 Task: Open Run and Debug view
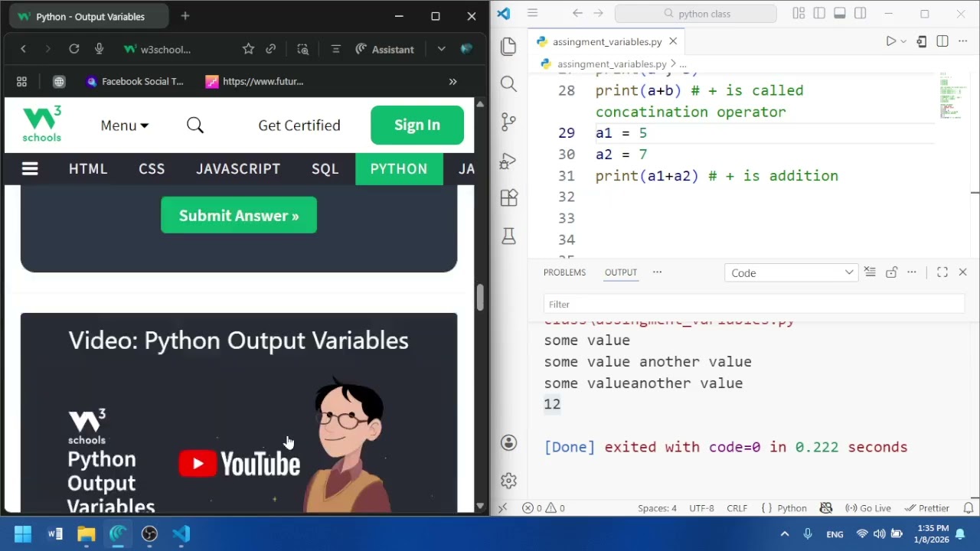click(508, 161)
